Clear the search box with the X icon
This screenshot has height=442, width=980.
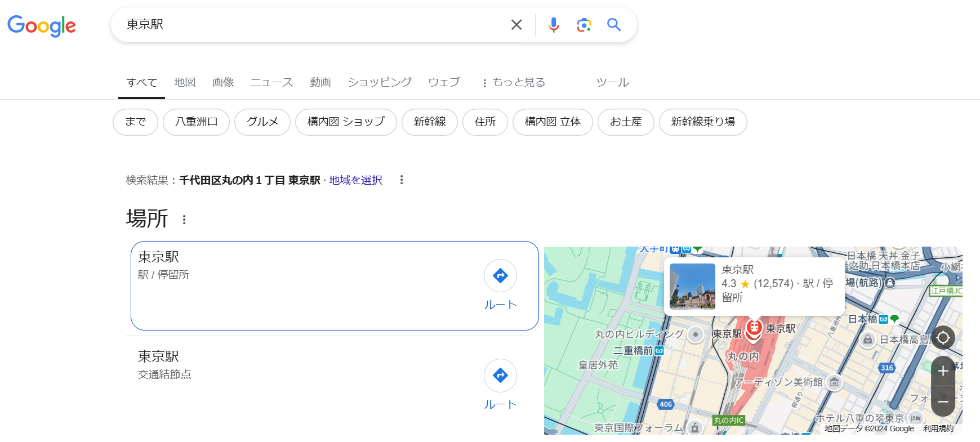point(516,25)
